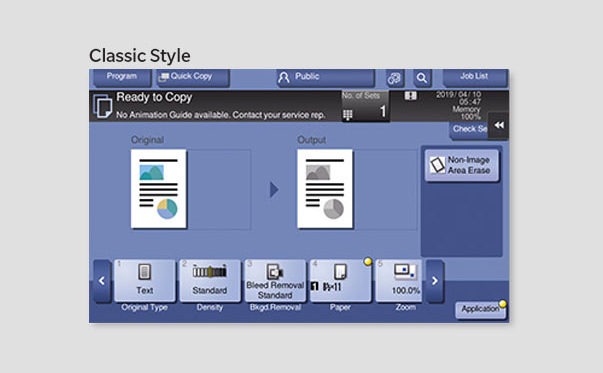Open the function search magnifier icon
Viewport: 603px width, 373px height.
[x=422, y=78]
